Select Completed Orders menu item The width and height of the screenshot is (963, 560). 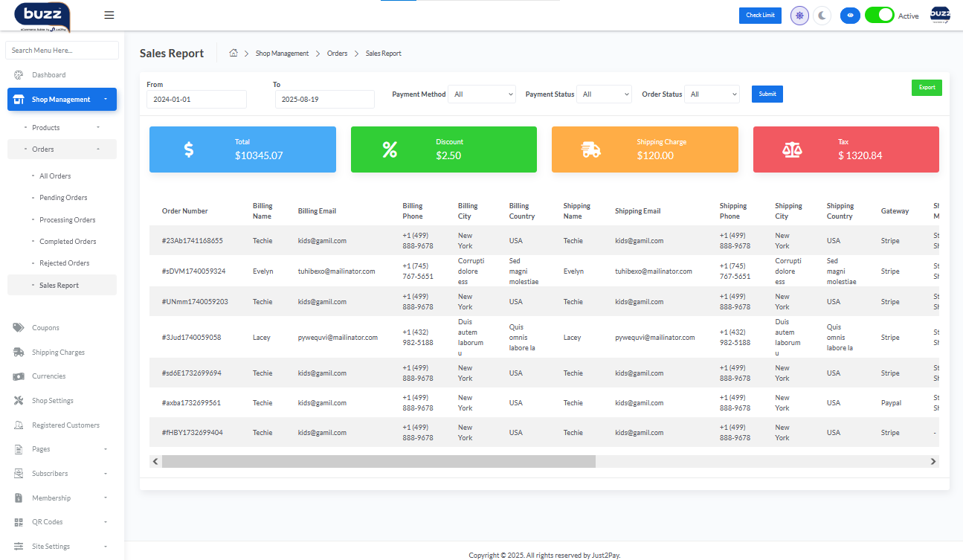coord(68,242)
